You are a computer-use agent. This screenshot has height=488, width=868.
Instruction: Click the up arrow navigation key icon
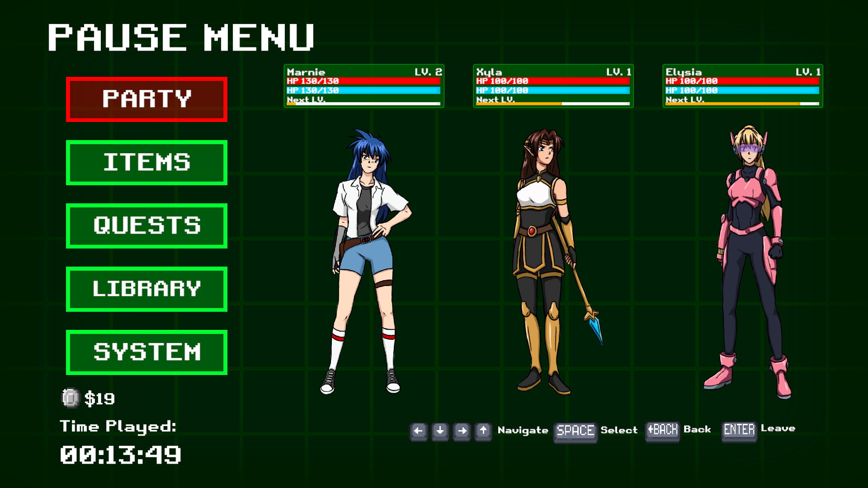(x=482, y=431)
